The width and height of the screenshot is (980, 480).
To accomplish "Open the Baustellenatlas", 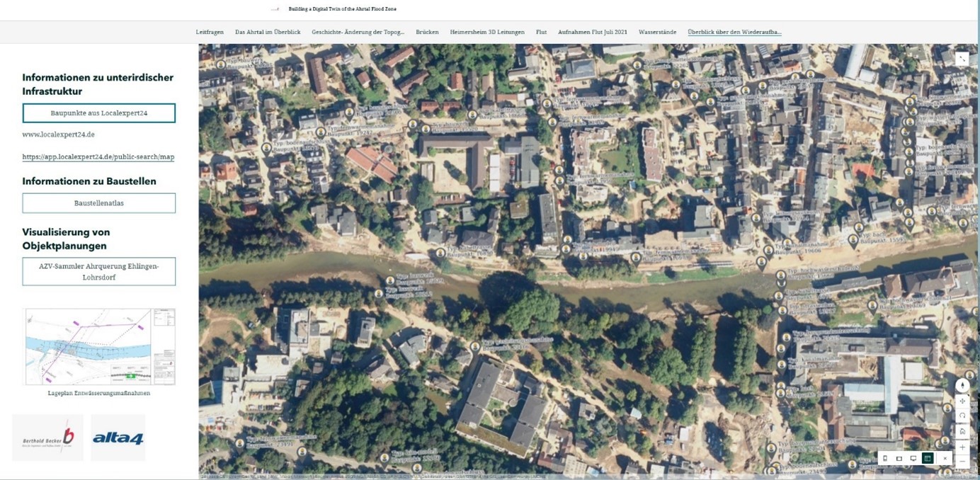I will [99, 202].
